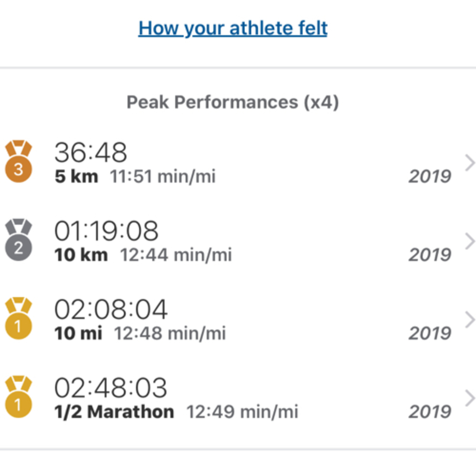Tap the 02:48:03 time entry

point(111,388)
